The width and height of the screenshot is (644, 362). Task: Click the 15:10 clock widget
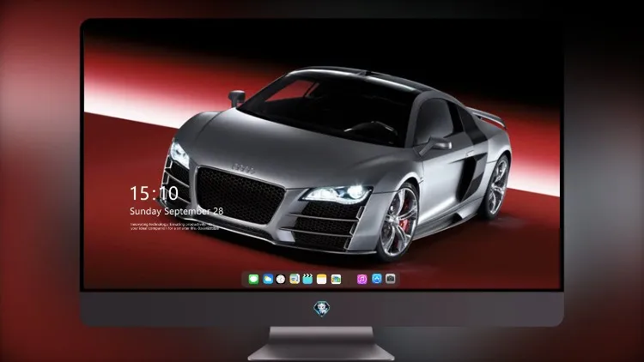(x=154, y=193)
